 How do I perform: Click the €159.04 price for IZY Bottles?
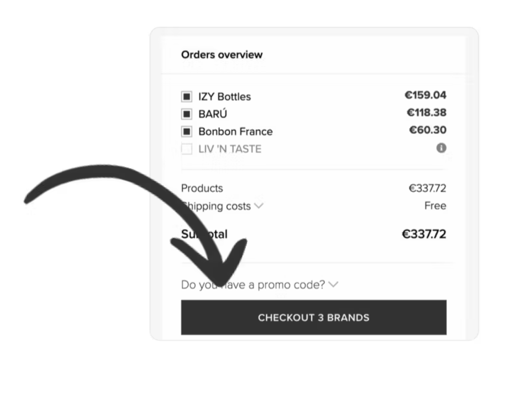click(x=425, y=95)
